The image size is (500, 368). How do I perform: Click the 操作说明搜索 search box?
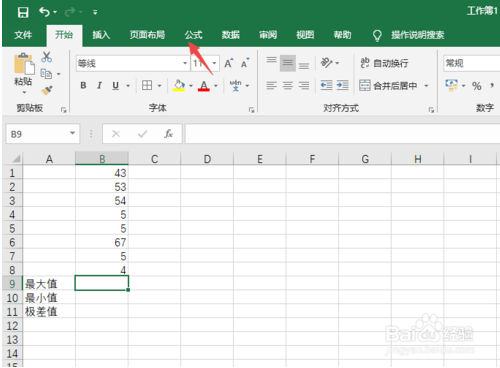[x=417, y=35]
